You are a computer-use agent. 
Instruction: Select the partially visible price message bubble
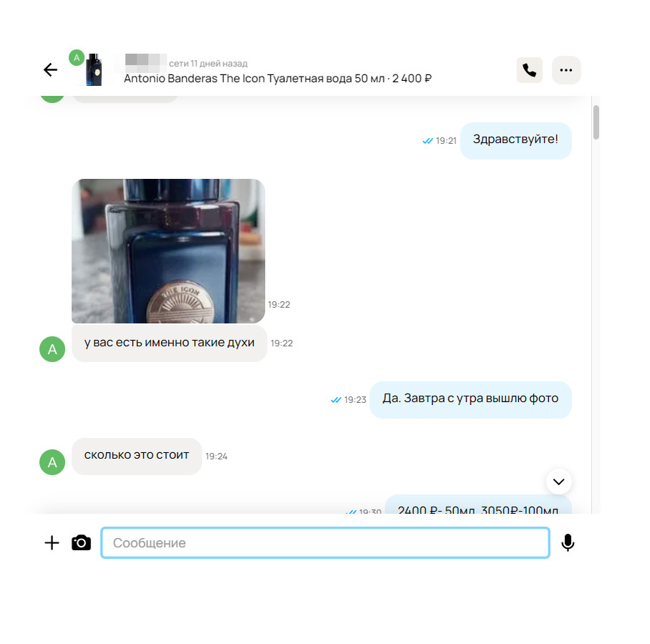(478, 504)
